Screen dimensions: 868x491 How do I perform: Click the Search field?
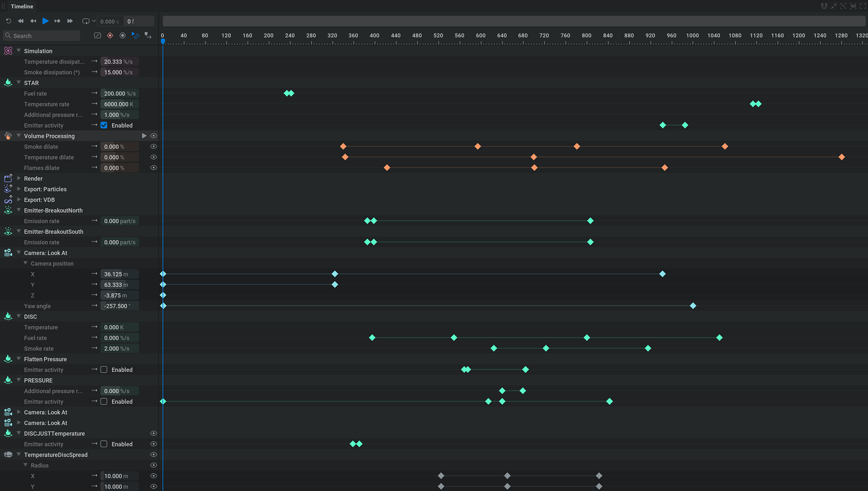coord(45,36)
